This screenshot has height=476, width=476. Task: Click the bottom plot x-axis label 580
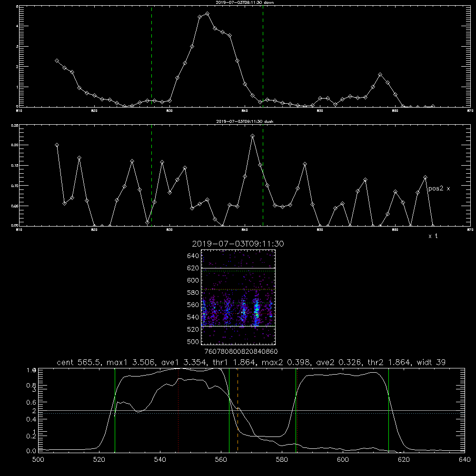pyautogui.click(x=282, y=460)
